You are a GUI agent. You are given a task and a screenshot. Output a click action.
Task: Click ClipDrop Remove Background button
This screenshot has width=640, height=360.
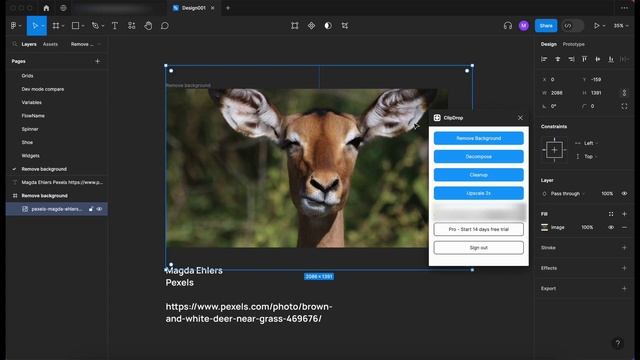tap(478, 138)
